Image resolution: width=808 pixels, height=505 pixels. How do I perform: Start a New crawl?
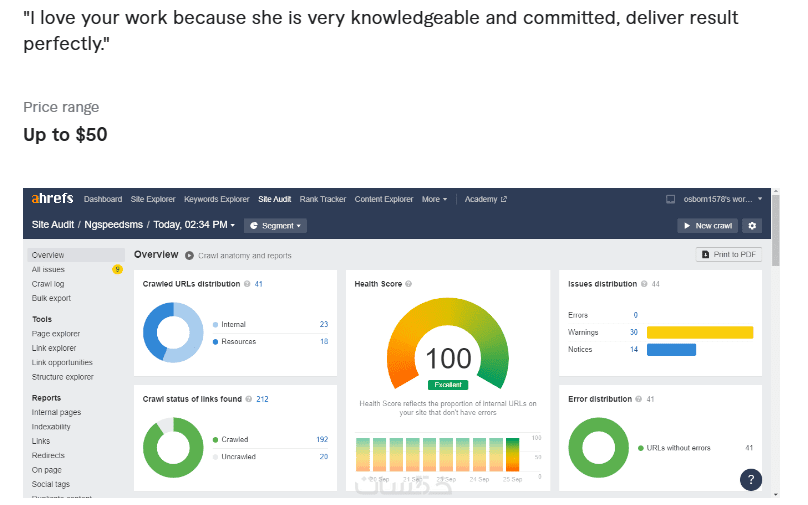(708, 226)
